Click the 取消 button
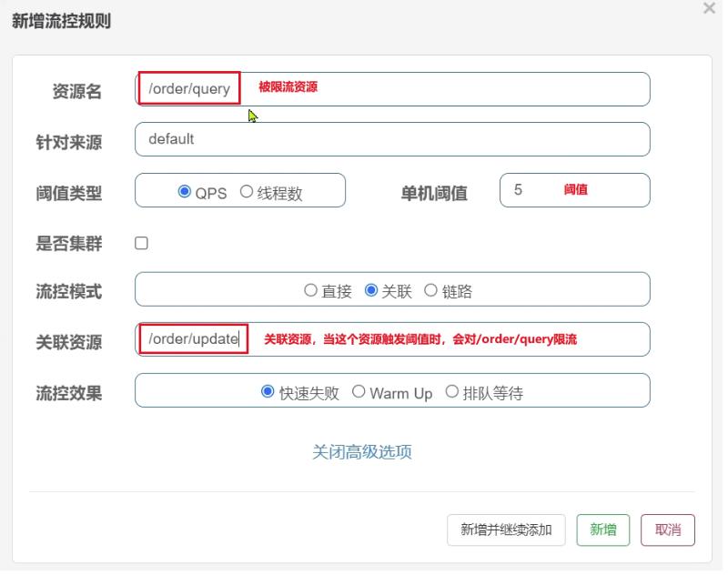This screenshot has height=585, width=728. point(668,530)
